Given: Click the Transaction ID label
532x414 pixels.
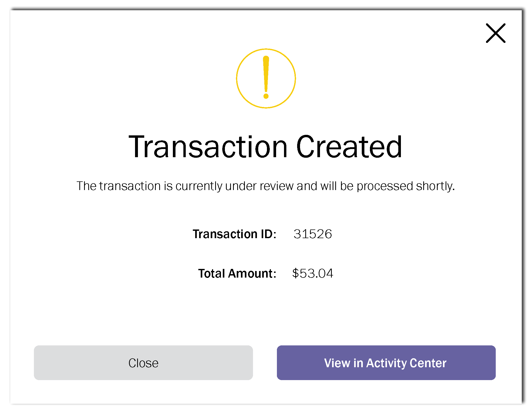Looking at the screenshot, I should tap(235, 234).
